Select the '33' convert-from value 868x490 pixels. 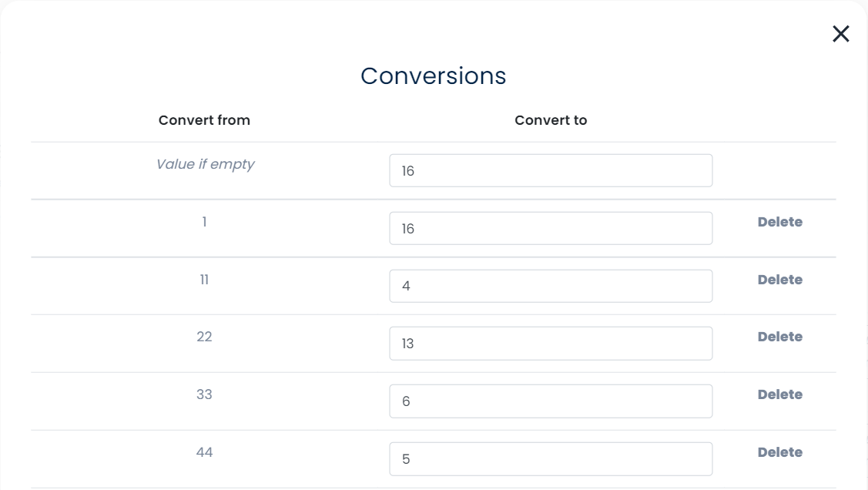[204, 394]
